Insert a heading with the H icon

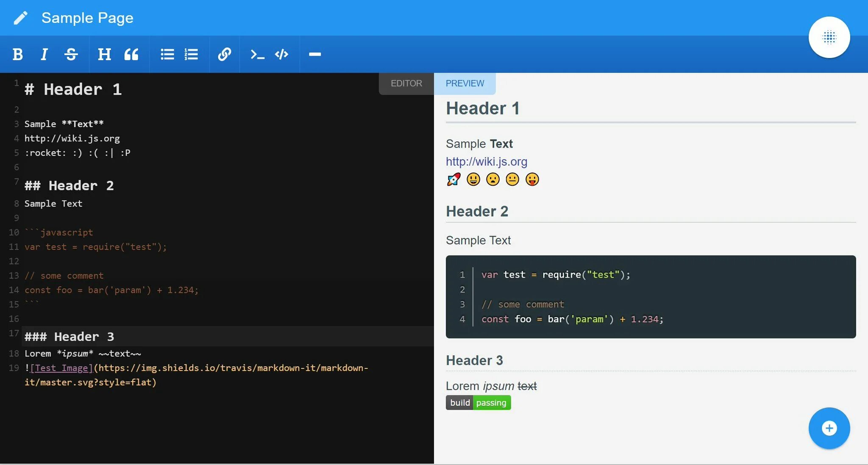[x=104, y=54]
